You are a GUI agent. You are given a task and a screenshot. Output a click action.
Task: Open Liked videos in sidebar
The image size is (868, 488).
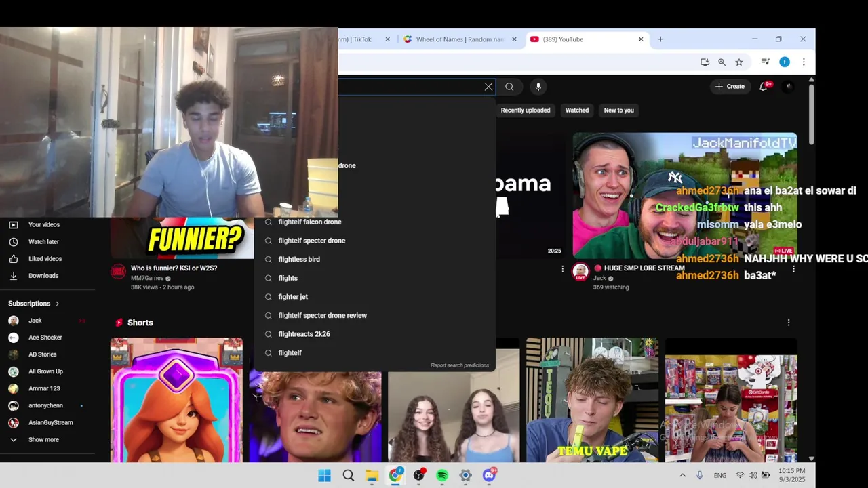[x=44, y=258]
